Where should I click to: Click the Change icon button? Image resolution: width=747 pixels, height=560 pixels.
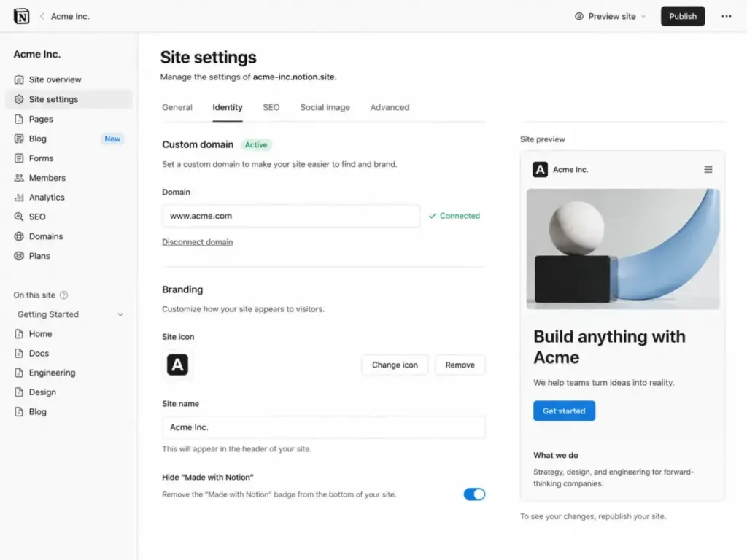(x=395, y=365)
